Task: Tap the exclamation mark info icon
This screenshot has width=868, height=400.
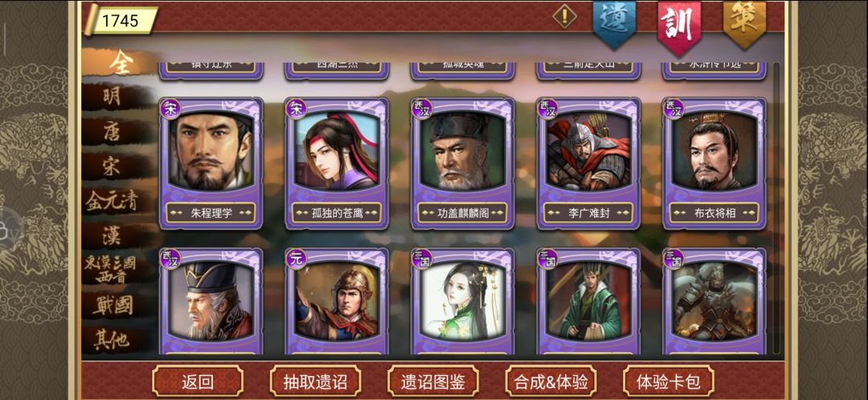Action: (x=564, y=17)
